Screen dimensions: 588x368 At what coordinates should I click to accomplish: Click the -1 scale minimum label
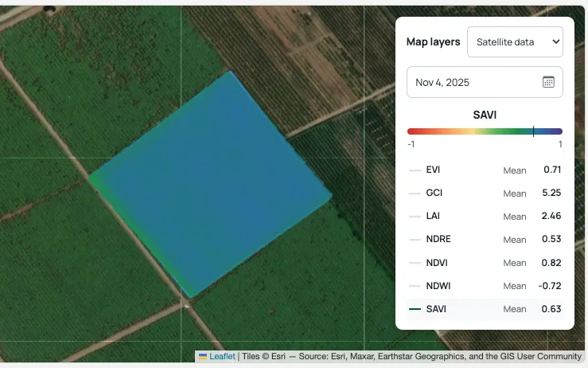411,144
